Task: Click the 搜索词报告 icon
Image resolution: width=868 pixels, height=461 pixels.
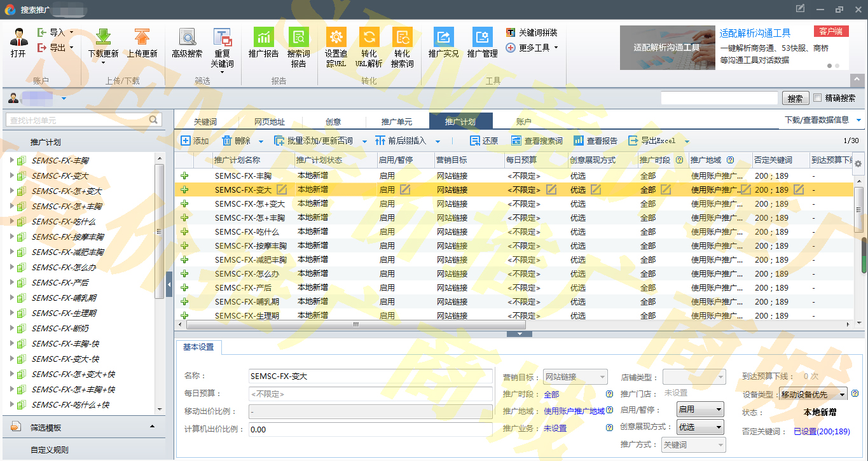Action: tap(298, 37)
